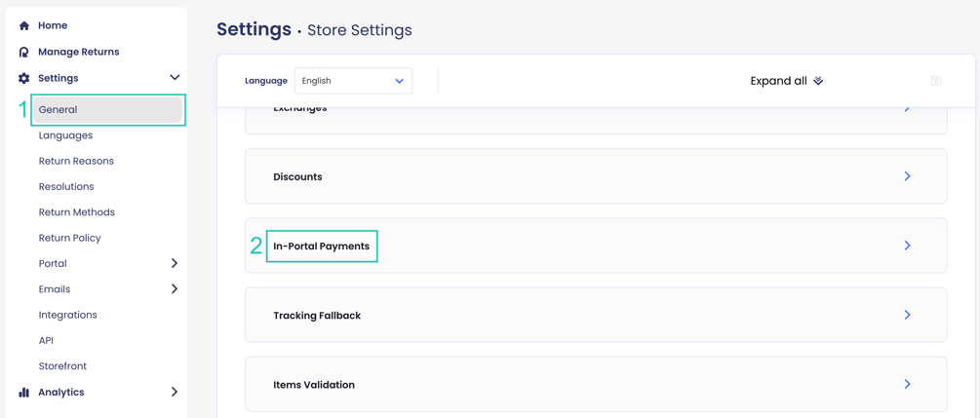Open Return Methods settings

77,212
